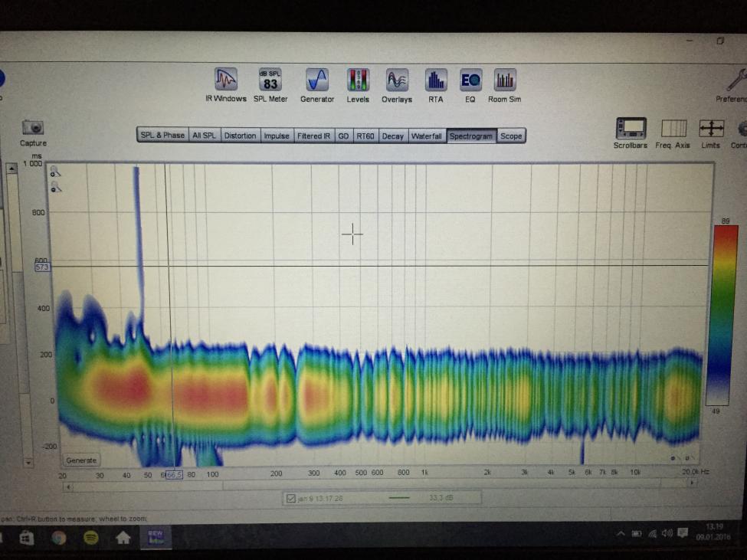747x560 pixels.
Task: Open the IR Windows tool
Action: (x=226, y=85)
